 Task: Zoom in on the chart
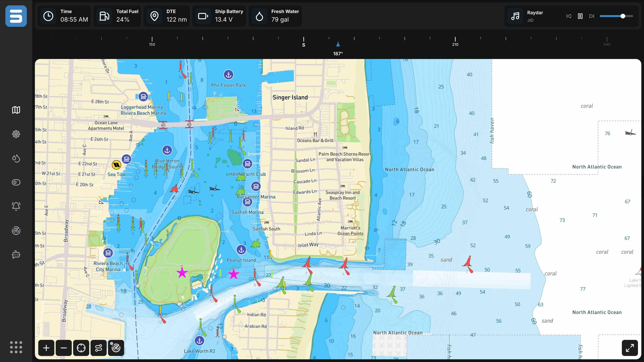click(x=46, y=348)
